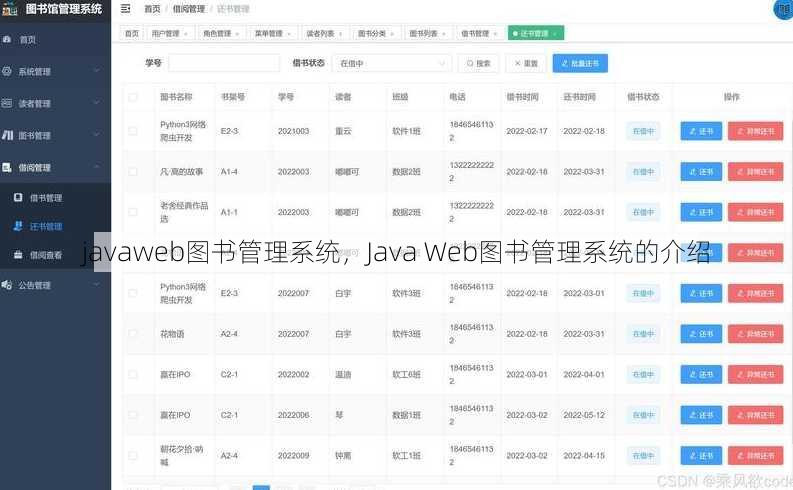Check the 赢在IPO row of student 2022002

click(133, 375)
